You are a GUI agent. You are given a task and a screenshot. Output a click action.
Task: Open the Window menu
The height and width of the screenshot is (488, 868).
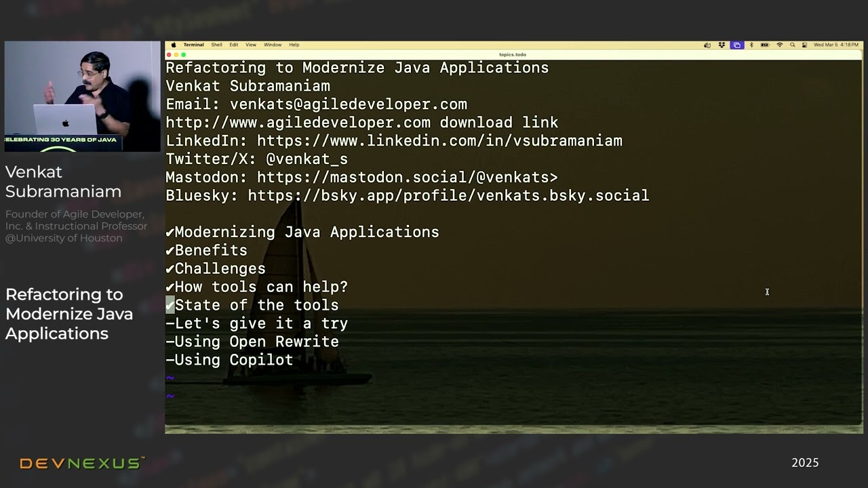(273, 45)
